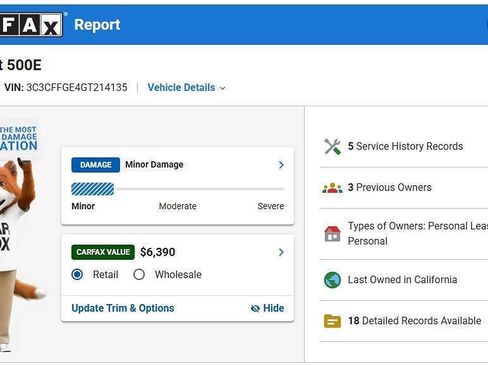Viewport: 488px width, 366px height.
Task: Click the Minor Damage heading
Action: click(154, 165)
